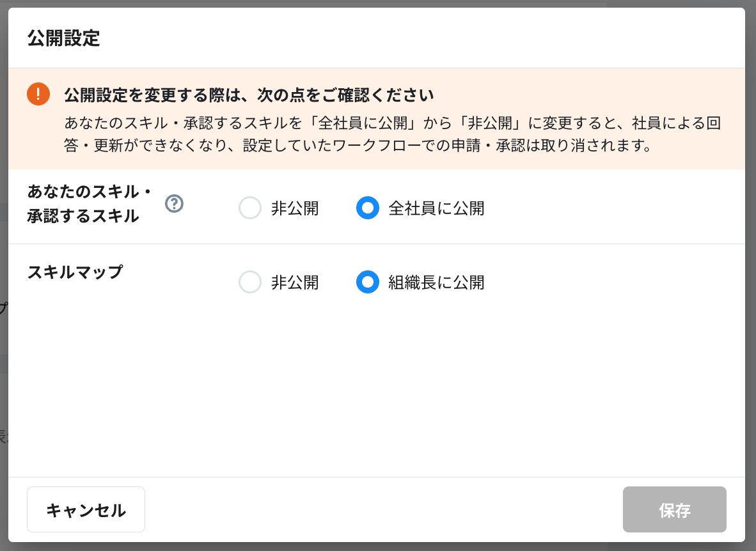Click the bold warning heading 公開設定を変更する際は

point(249,96)
